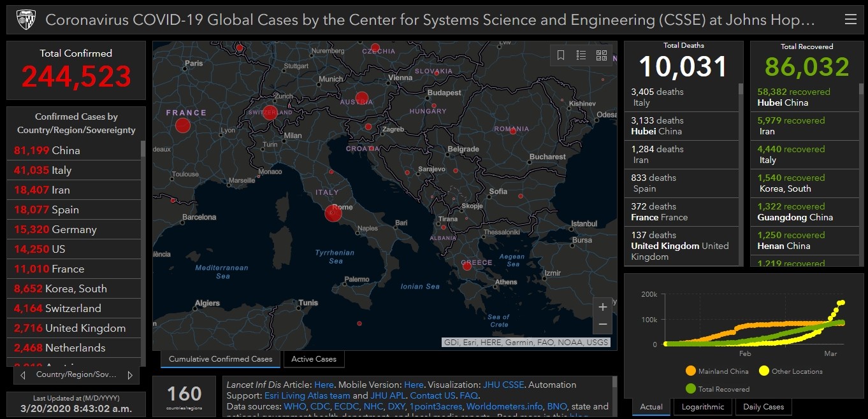Viewport: 868px width, 419px height.
Task: Select the 81,199 China row
Action: (74, 150)
